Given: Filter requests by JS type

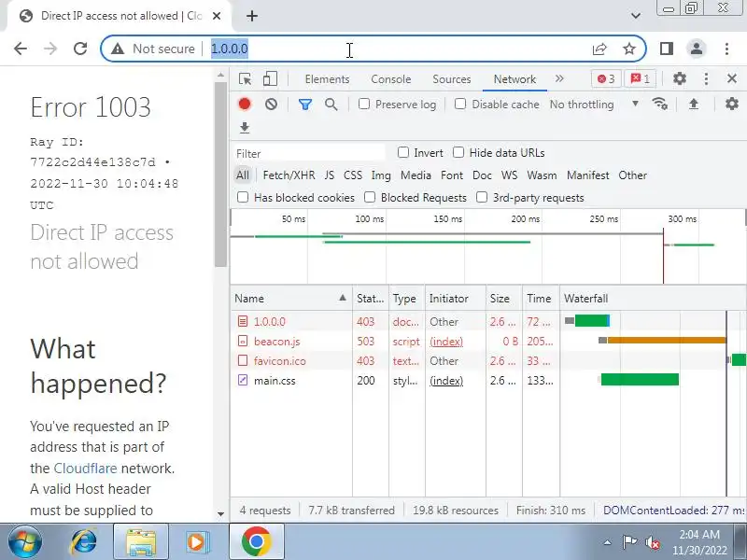Looking at the screenshot, I should [330, 175].
